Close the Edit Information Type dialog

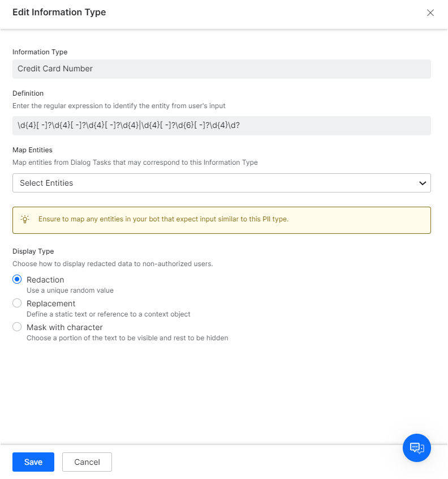coord(430,12)
